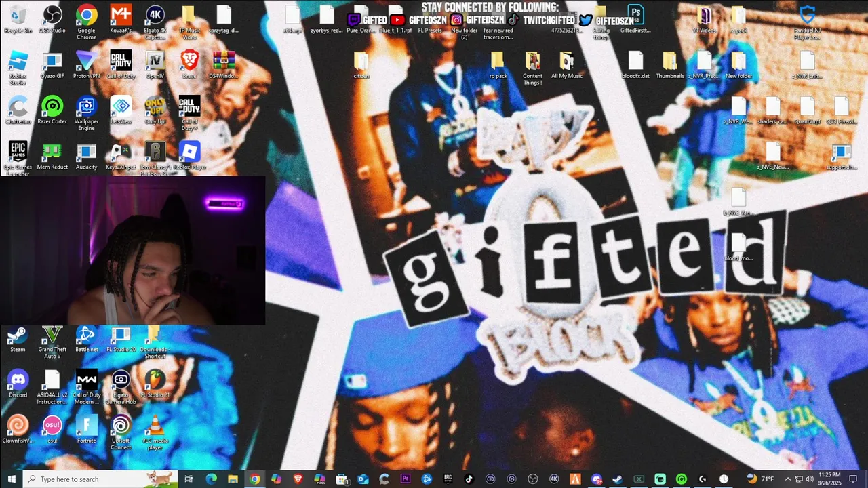868x488 pixels.
Task: Open OpenIV desktop shortcut
Action: tap(155, 65)
